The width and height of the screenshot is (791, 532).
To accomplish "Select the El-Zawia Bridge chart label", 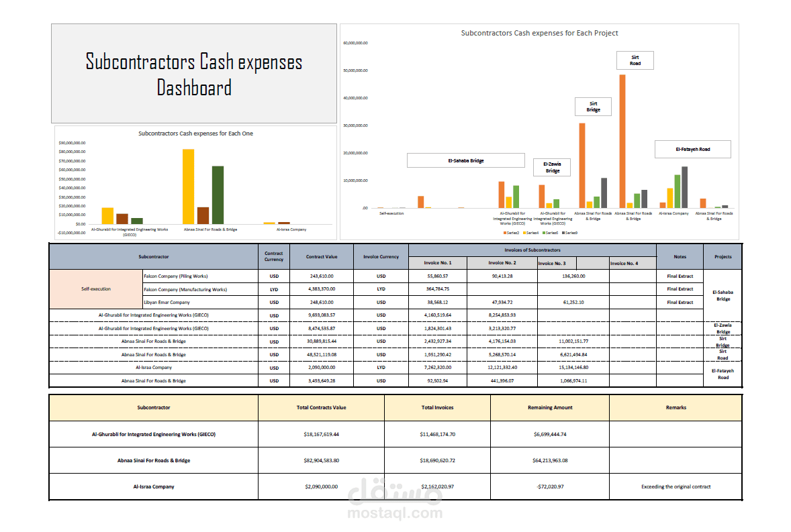I will pyautogui.click(x=551, y=166).
